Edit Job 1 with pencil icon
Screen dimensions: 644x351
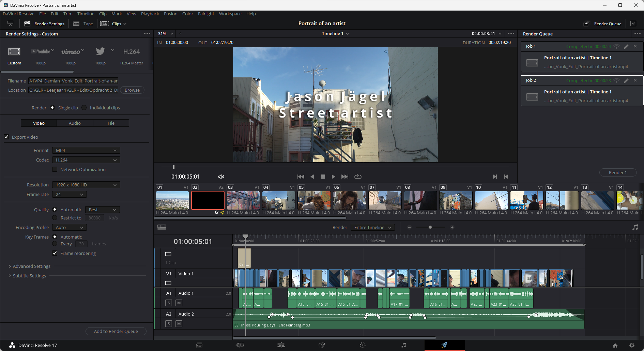click(626, 46)
